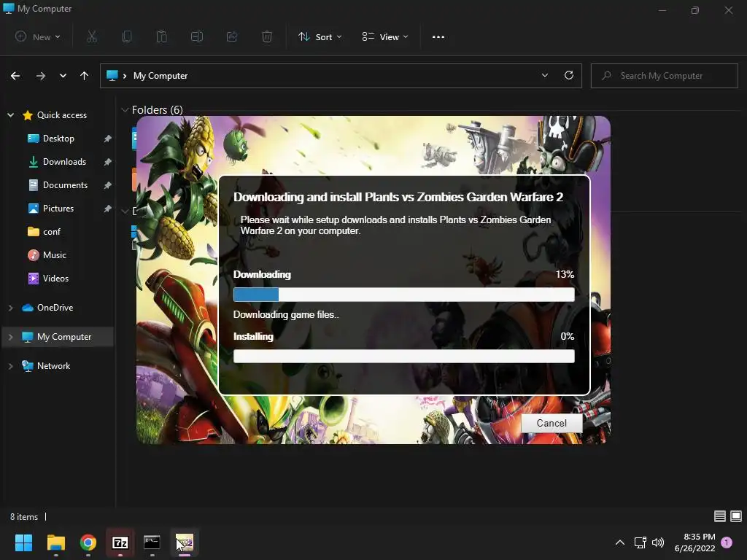Click the pin icon beside Documents
Image resolution: width=747 pixels, height=560 pixels.
click(x=108, y=185)
